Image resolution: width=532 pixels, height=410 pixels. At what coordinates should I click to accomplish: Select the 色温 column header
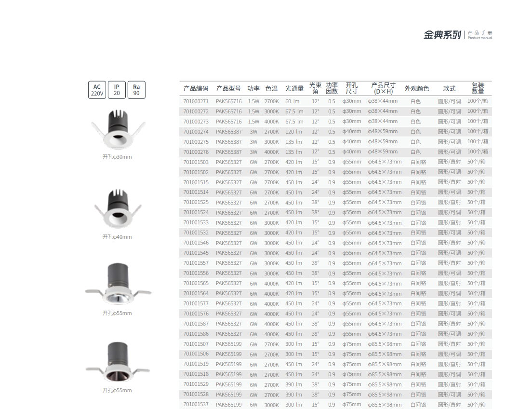pyautogui.click(x=271, y=89)
